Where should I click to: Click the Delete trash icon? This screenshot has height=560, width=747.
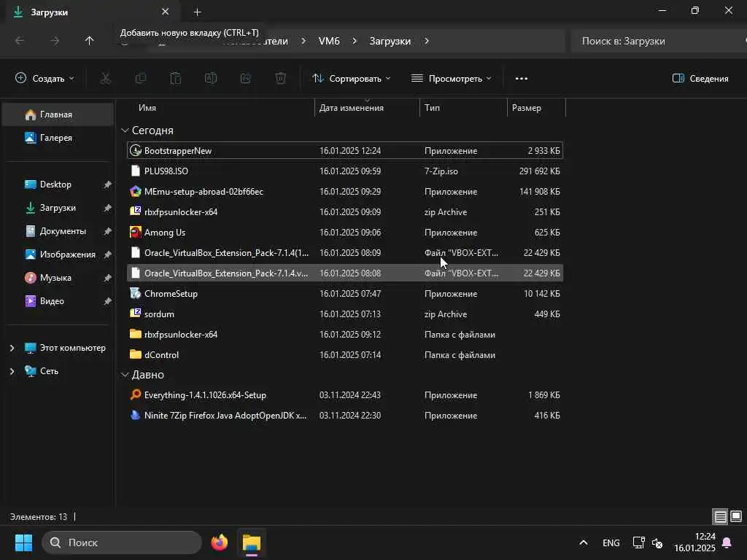tap(281, 78)
